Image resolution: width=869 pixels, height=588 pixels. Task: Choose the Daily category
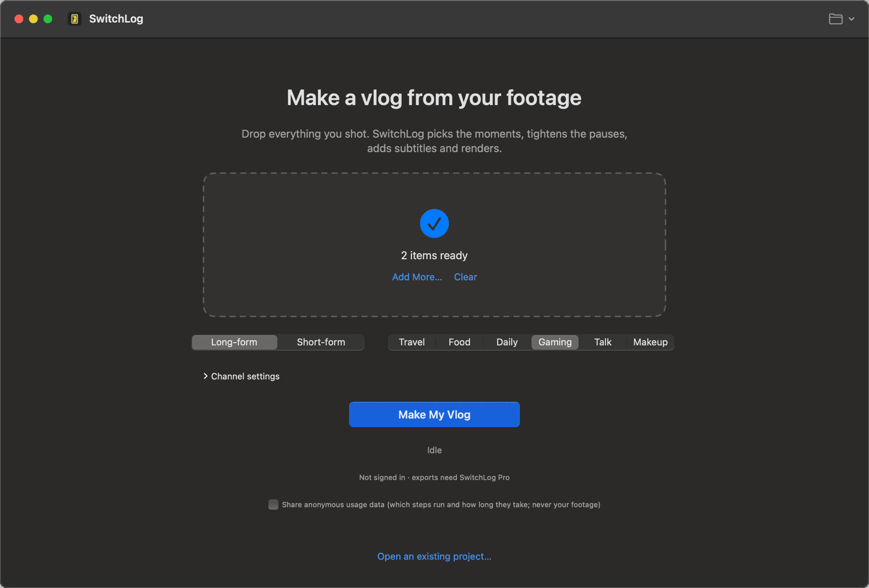click(507, 342)
